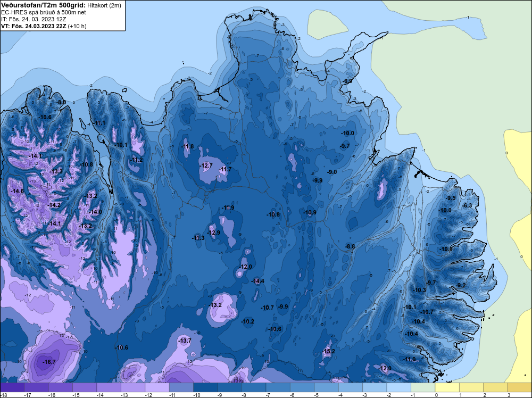
Task: Select the legend swatch between -13 and -12
Action: coord(133,387)
